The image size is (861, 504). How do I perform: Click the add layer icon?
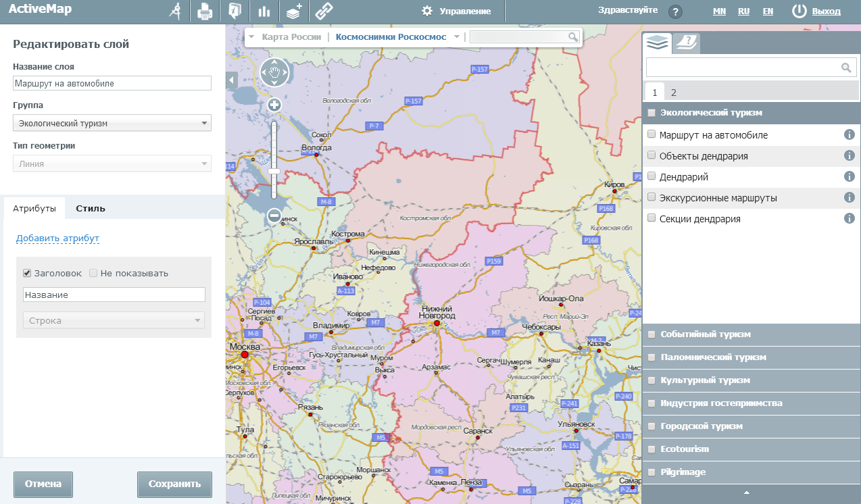click(x=294, y=11)
